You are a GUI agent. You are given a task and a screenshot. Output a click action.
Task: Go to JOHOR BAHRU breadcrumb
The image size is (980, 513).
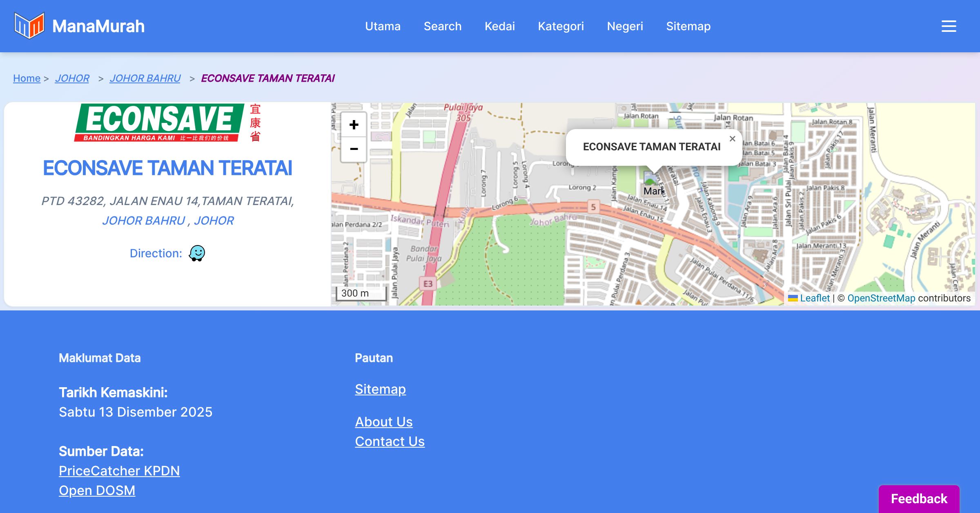(x=145, y=78)
